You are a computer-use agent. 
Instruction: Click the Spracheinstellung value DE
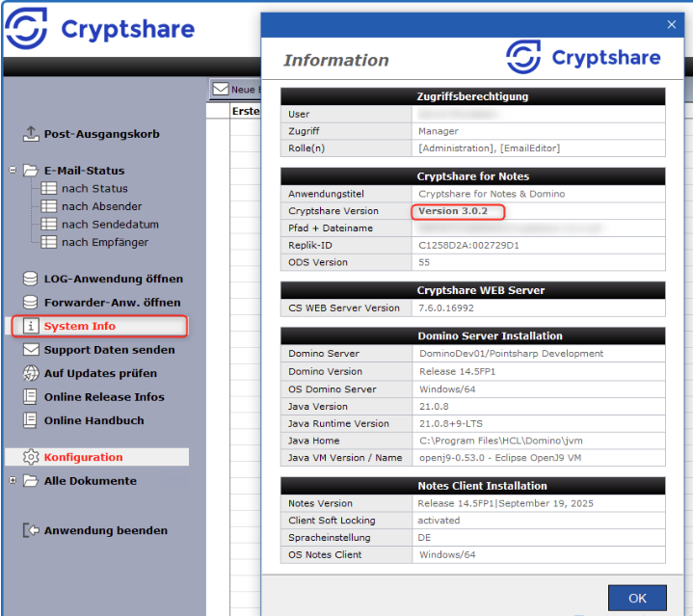tap(424, 538)
